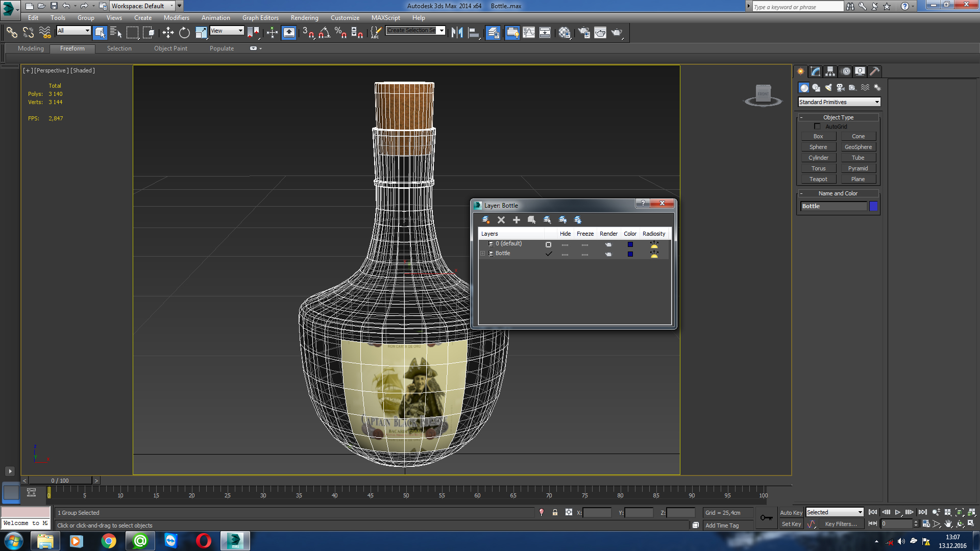Enable the AutoGrid checkbox
This screenshot has height=551, width=980.
tap(817, 127)
